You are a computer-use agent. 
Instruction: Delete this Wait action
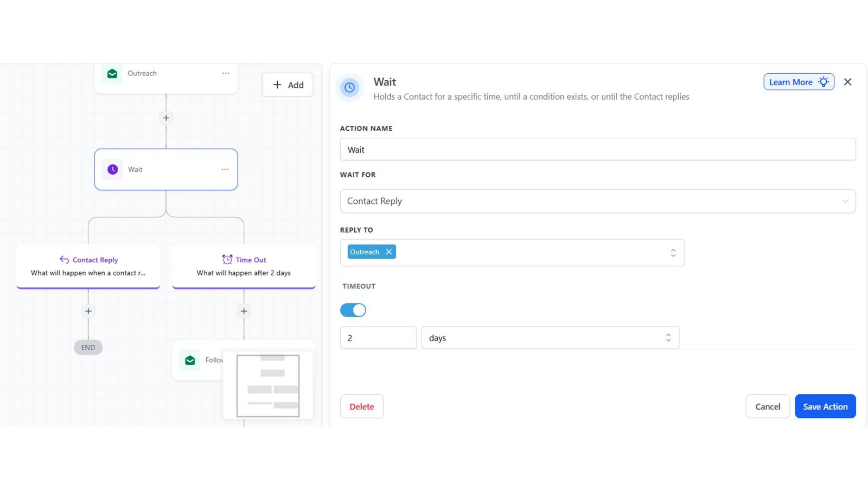click(361, 406)
